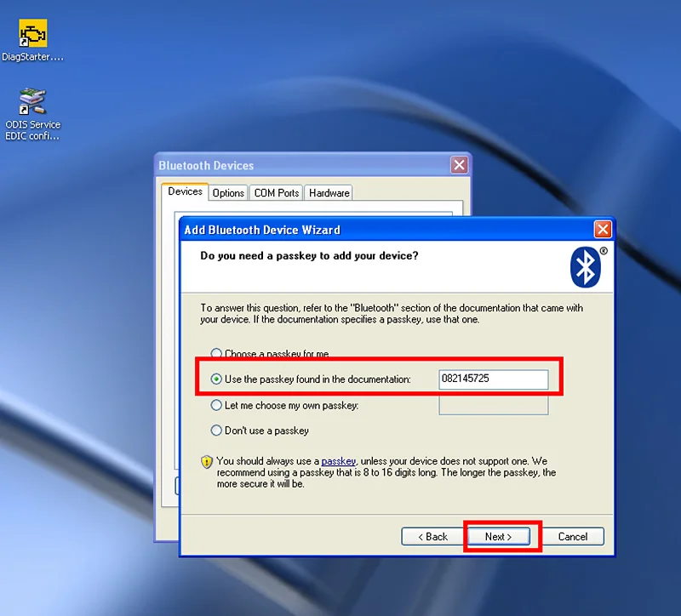Go Back in the Bluetooth wizard

[432, 537]
